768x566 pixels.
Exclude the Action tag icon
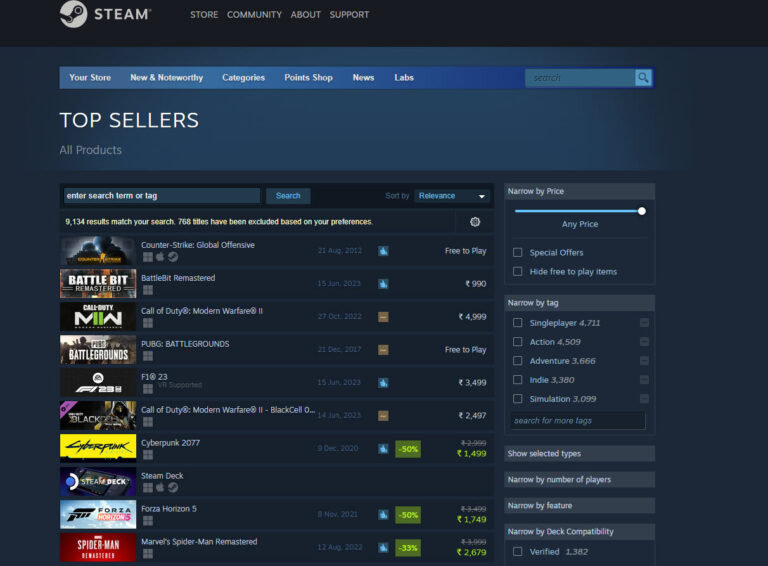point(644,342)
